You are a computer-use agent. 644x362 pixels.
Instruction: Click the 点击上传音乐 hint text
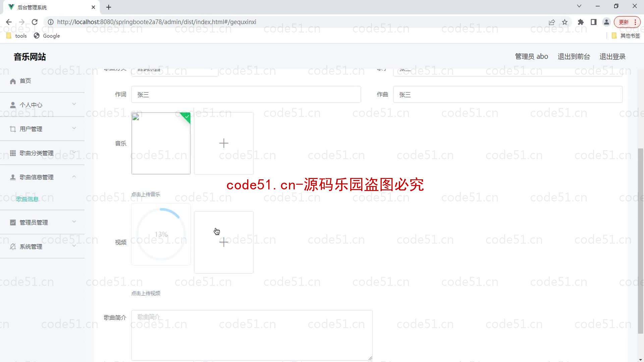coord(146,194)
